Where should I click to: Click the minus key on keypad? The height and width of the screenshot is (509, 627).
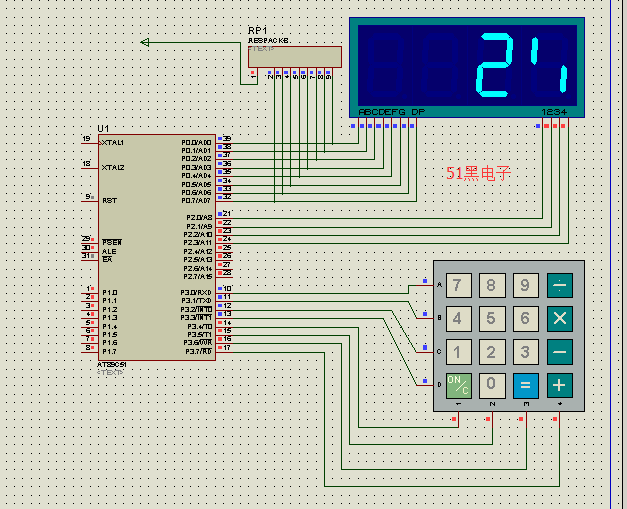559,352
